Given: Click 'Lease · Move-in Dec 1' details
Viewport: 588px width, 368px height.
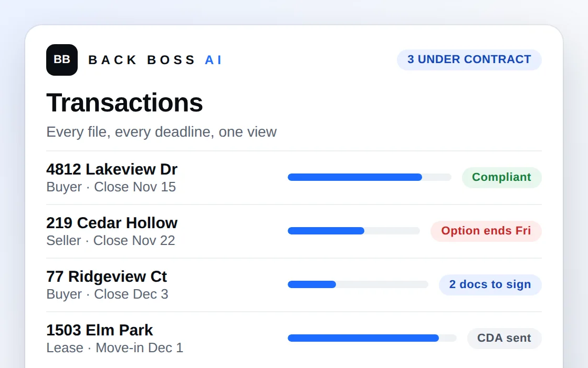Looking at the screenshot, I should point(115,347).
